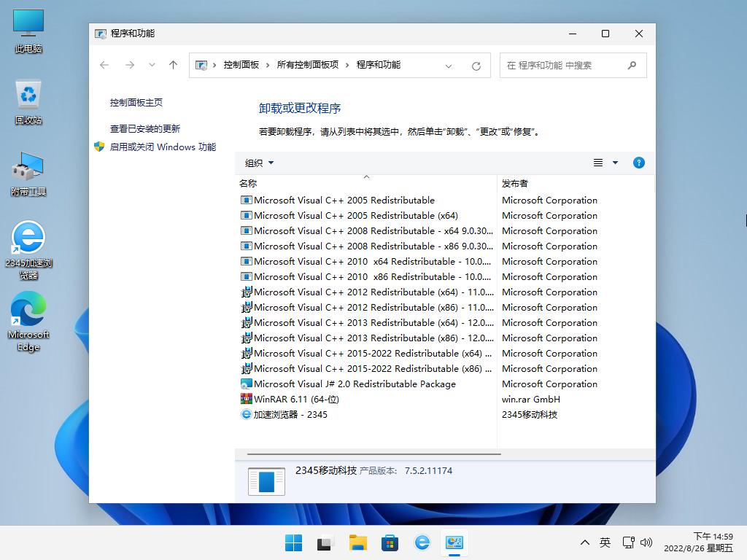Open 2345加速浏览器 desktop shortcut
The width and height of the screenshot is (747, 560).
pyautogui.click(x=28, y=251)
